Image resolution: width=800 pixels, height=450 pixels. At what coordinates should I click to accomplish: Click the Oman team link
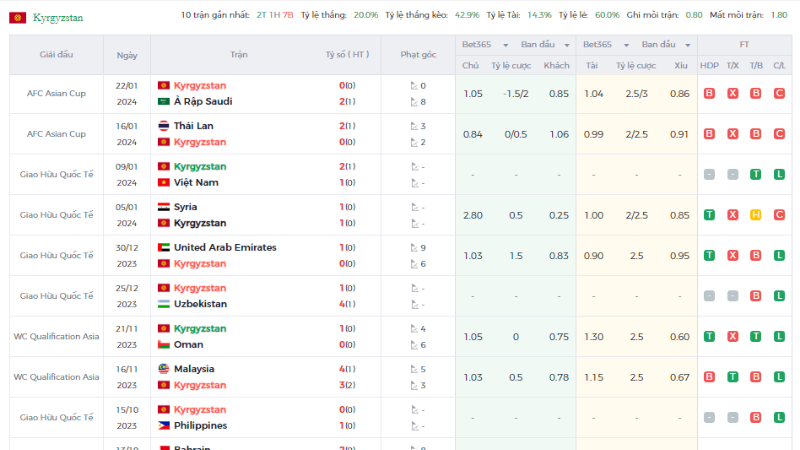(x=188, y=344)
